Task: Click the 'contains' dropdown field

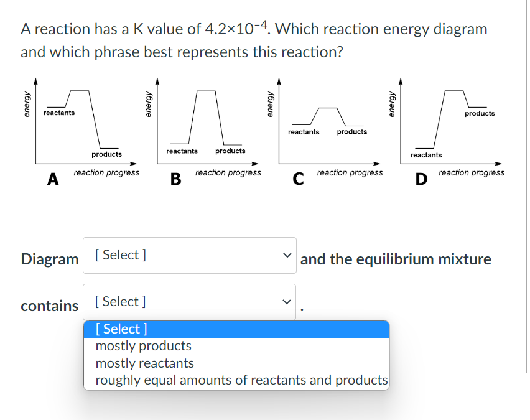Action: 189,302
